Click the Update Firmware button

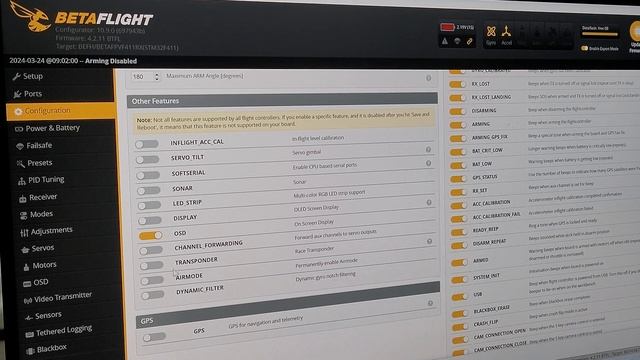635,37
